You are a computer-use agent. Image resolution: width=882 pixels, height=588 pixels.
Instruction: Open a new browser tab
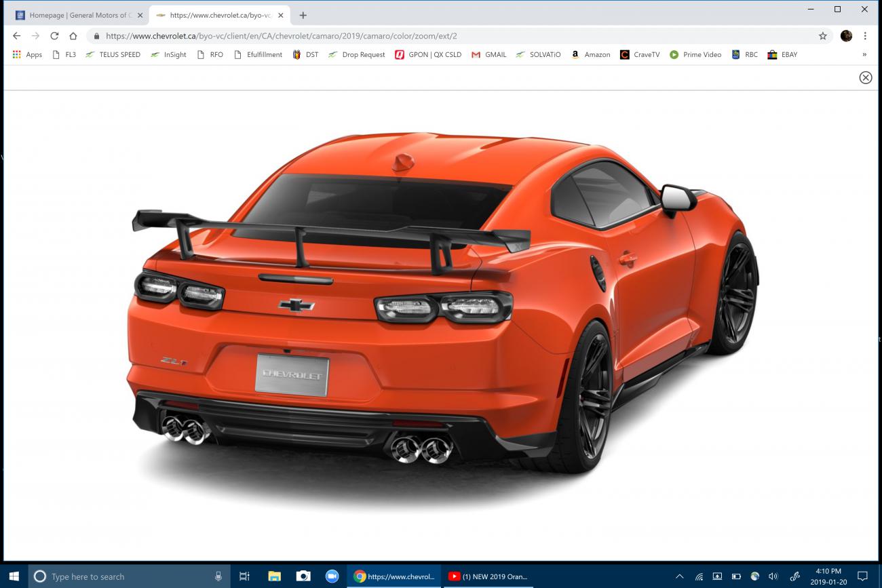click(303, 14)
